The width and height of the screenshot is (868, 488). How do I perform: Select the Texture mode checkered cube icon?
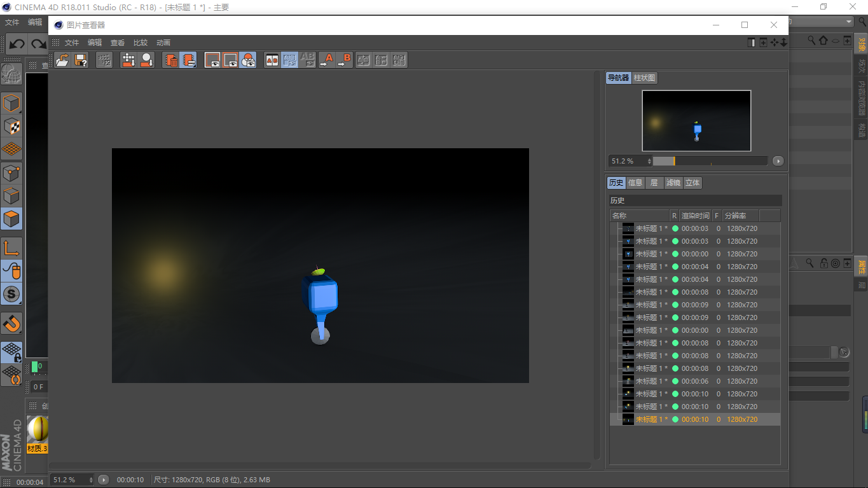point(11,126)
